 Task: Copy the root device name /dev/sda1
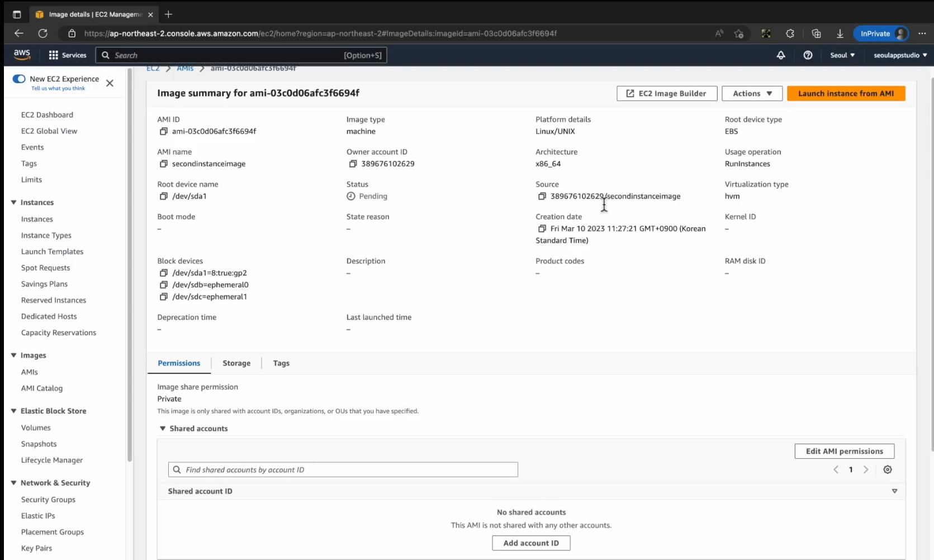click(x=163, y=196)
